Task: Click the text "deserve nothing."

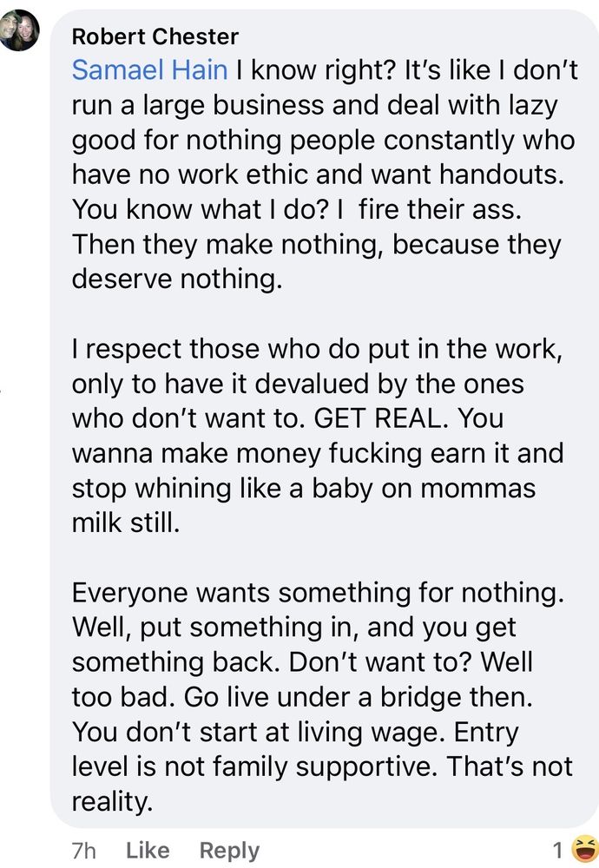Action: 177,280
